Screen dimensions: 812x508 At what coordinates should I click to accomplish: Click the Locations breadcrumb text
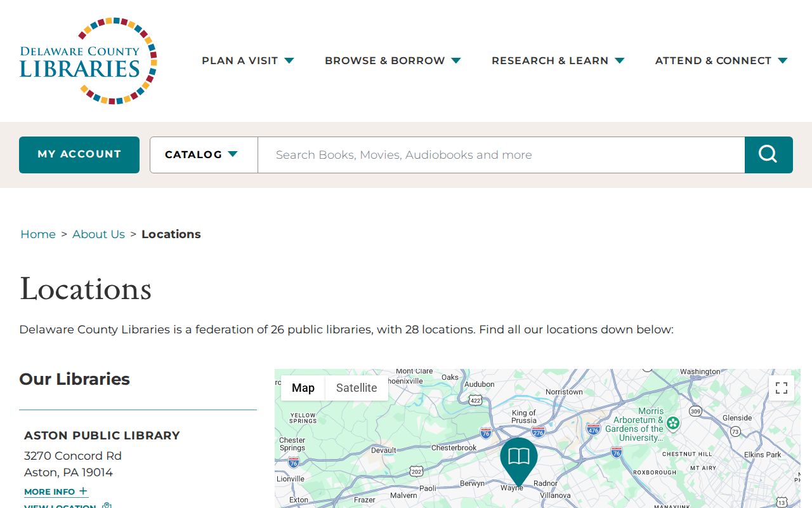pyautogui.click(x=171, y=234)
